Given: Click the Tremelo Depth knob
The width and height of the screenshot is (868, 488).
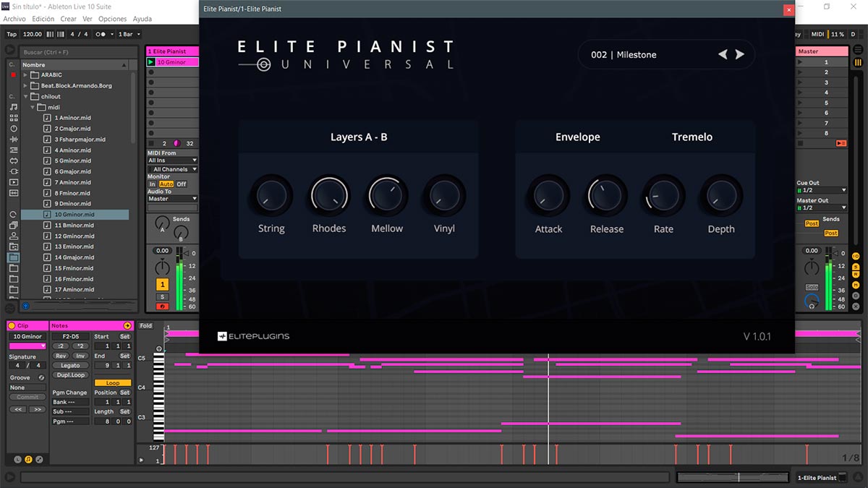Looking at the screenshot, I should coord(721,195).
